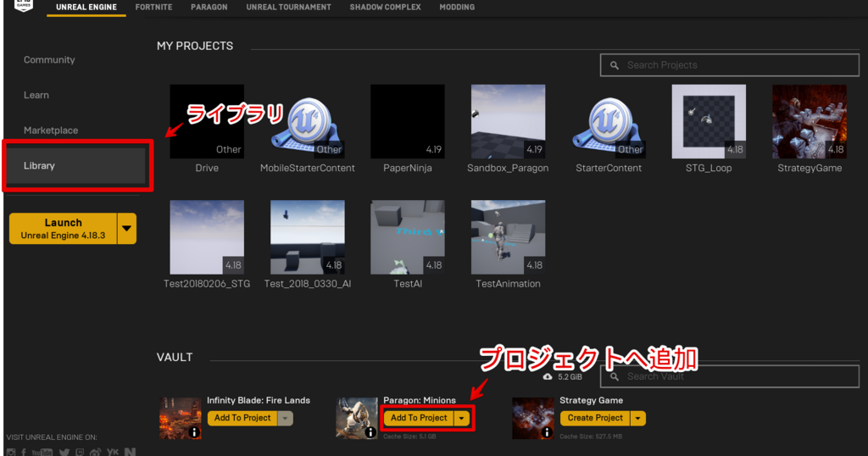Open Unreal Engine YouTube icon
868x456 pixels.
point(42,453)
